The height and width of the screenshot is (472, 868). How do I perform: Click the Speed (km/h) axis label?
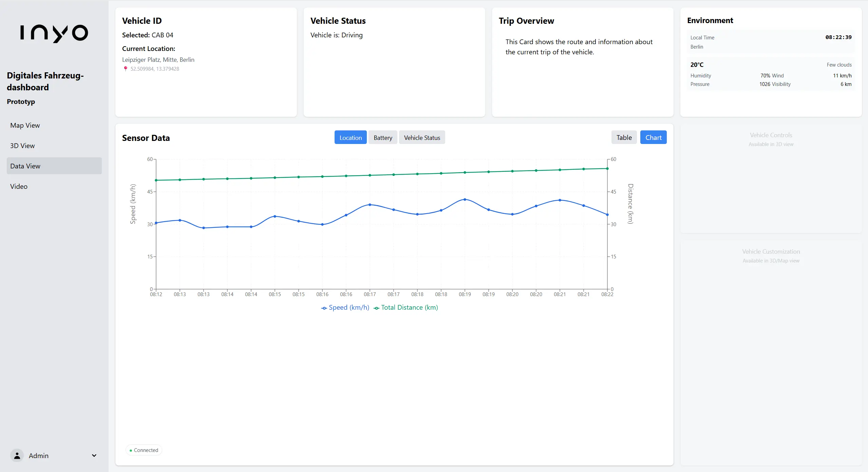click(x=133, y=204)
